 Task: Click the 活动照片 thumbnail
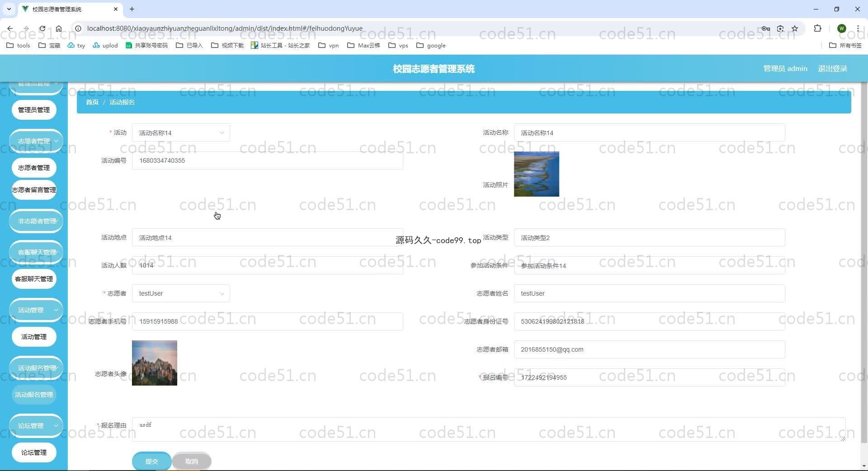537,174
